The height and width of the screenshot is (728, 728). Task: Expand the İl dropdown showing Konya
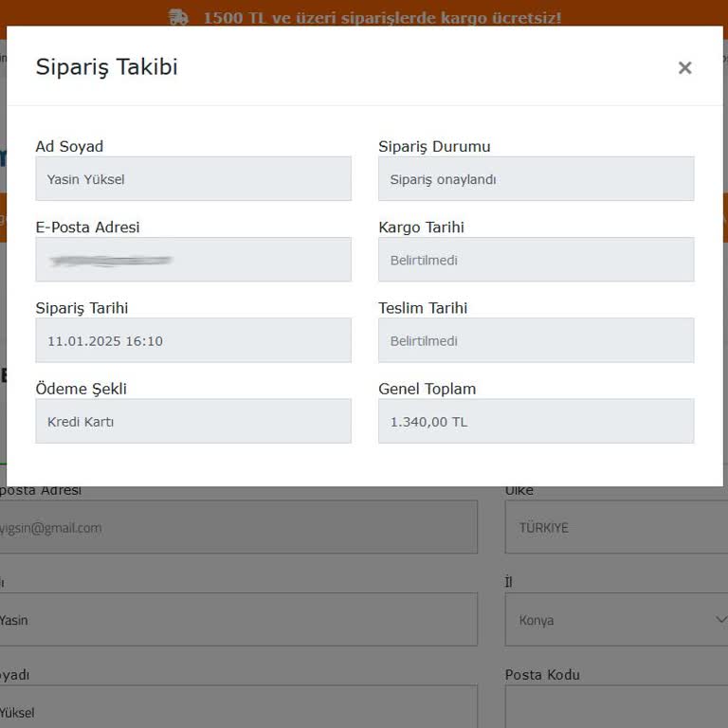coord(616,620)
